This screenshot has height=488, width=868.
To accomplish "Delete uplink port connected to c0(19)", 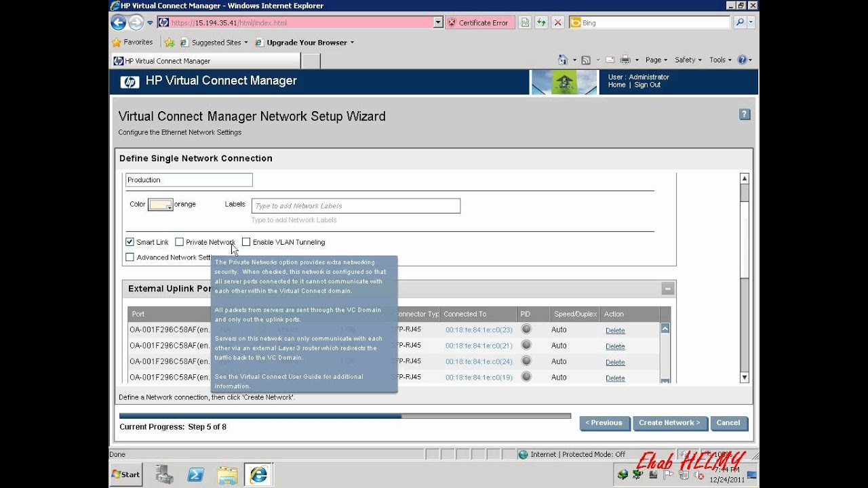I will [615, 378].
